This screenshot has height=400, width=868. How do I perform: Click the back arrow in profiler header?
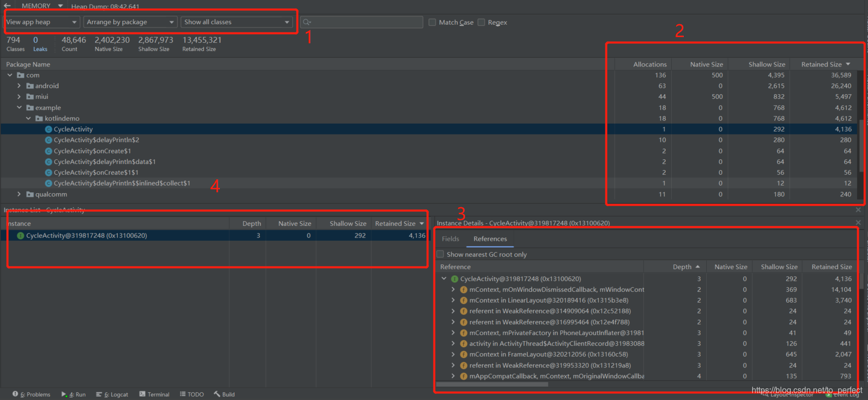(x=7, y=6)
